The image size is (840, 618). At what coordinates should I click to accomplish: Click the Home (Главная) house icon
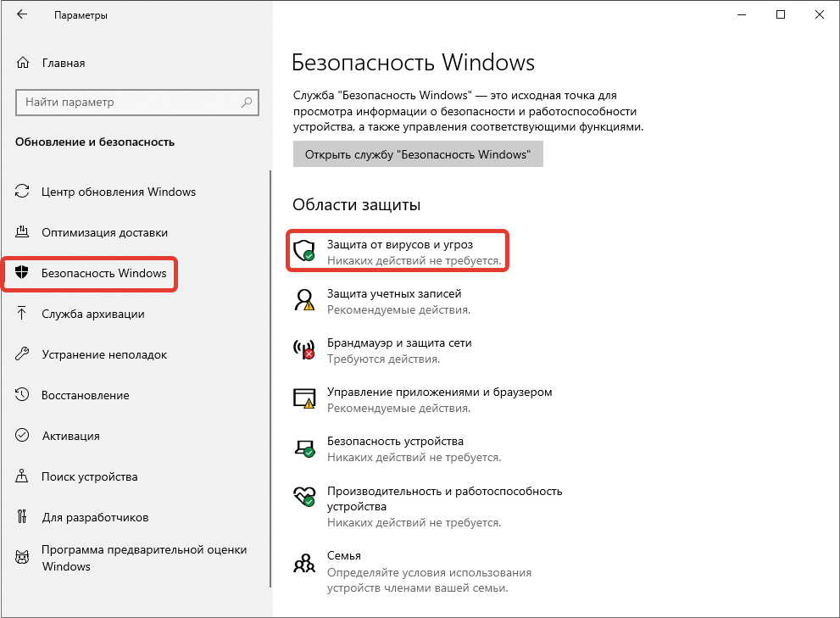click(23, 63)
